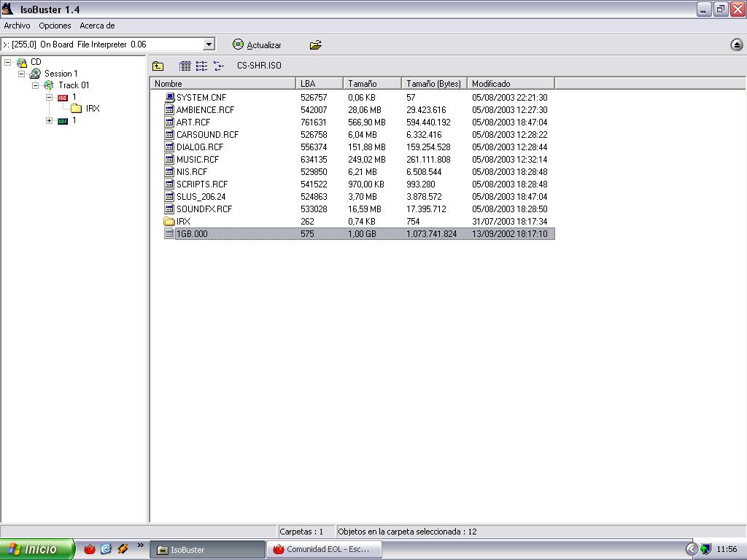Collapse the CD root tree node

[x=8, y=62]
